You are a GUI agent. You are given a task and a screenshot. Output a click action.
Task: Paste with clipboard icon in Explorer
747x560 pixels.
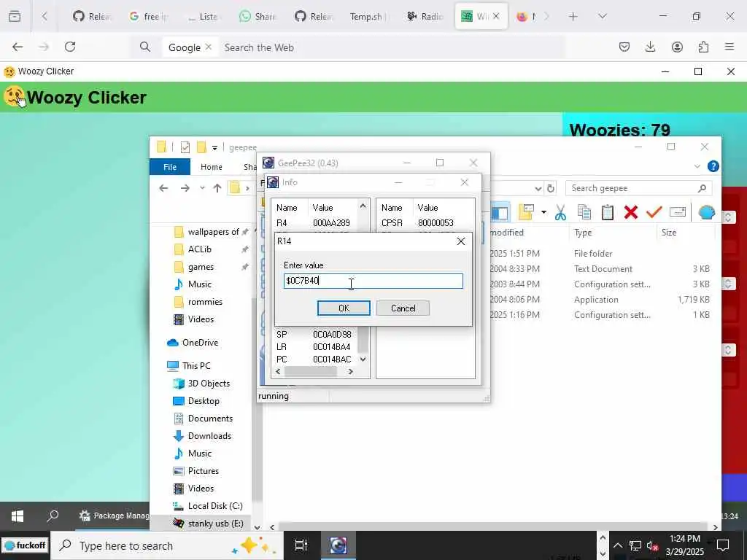(608, 212)
